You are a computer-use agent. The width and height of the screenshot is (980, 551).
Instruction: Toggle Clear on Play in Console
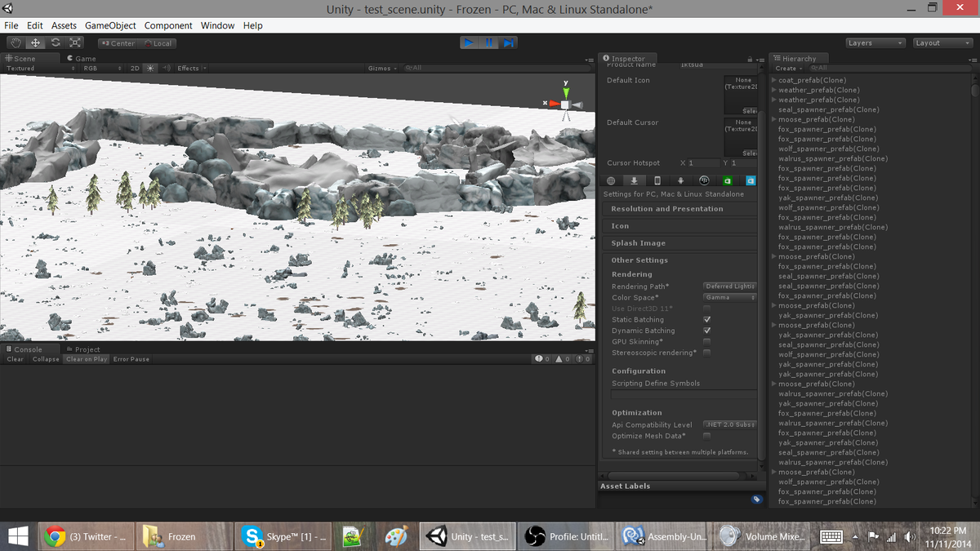pos(87,359)
